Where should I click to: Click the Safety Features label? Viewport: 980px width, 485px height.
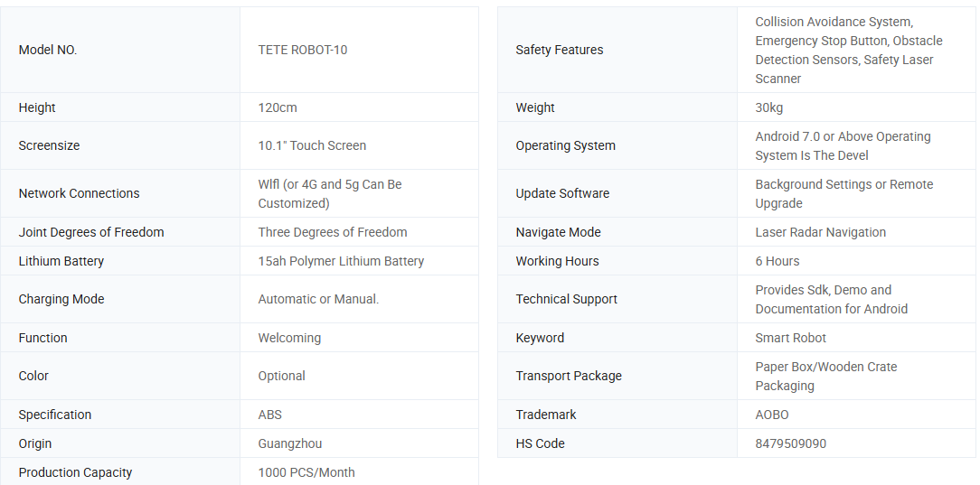pyautogui.click(x=560, y=50)
